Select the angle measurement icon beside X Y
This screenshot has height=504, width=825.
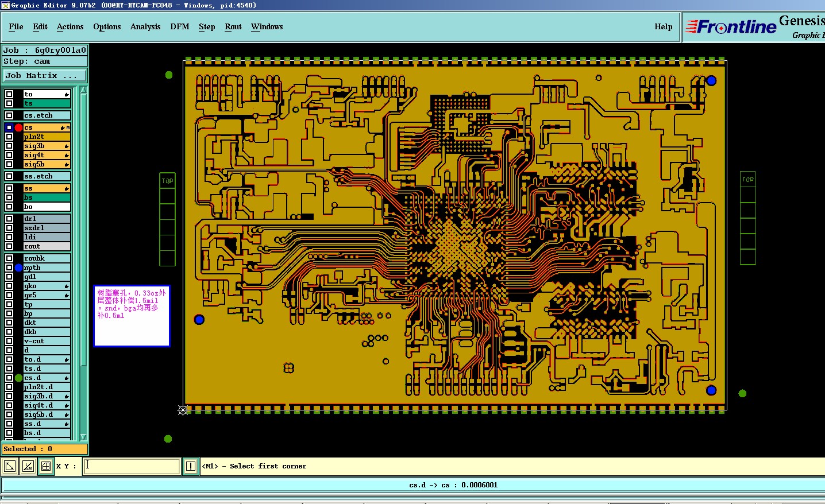tap(28, 466)
